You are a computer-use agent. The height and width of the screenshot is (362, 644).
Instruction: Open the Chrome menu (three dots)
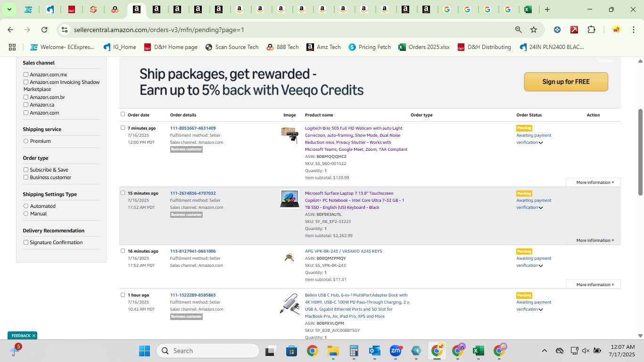(633, 30)
